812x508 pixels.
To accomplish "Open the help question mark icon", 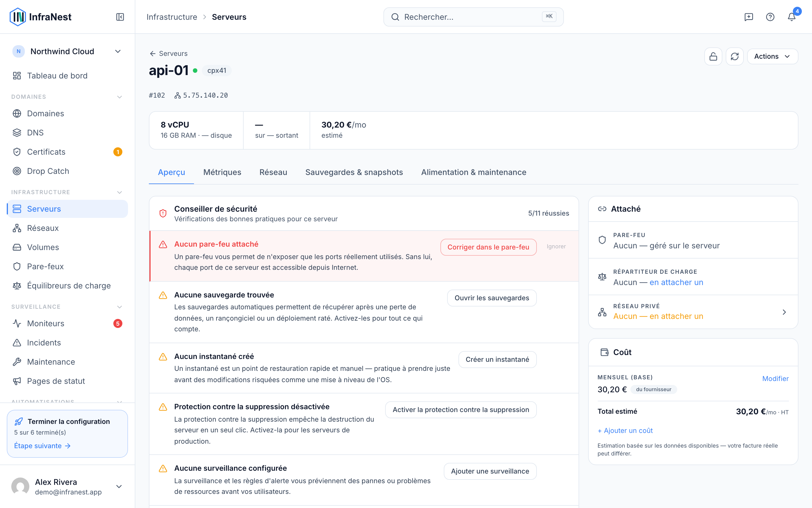I will [770, 17].
